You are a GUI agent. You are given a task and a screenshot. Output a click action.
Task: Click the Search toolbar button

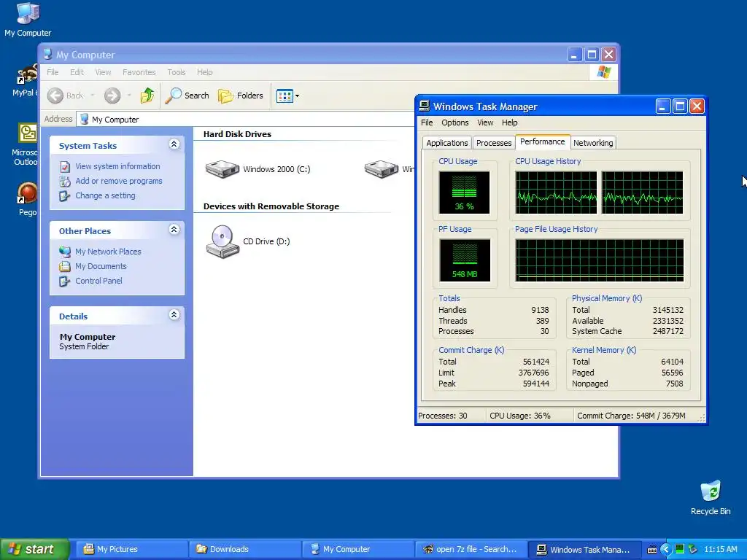(187, 96)
